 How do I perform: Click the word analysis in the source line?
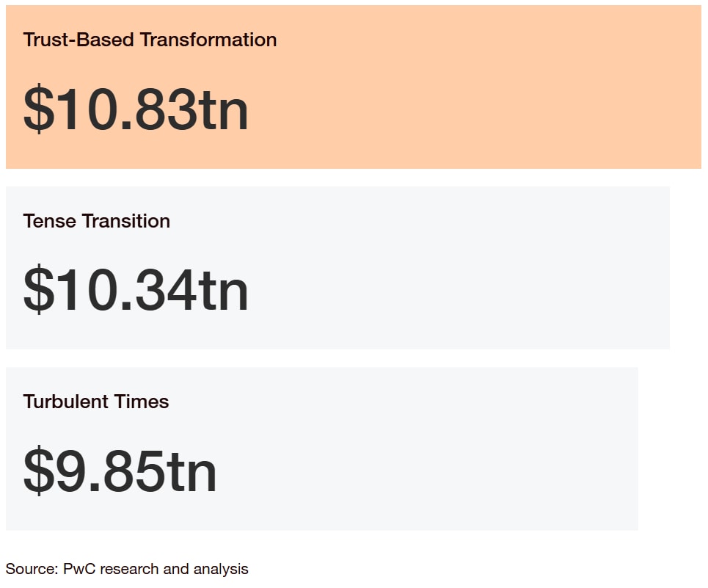(221, 570)
